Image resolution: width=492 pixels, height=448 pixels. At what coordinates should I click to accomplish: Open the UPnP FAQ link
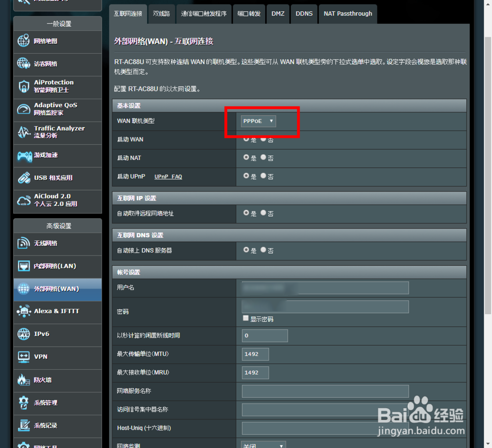[x=168, y=177]
